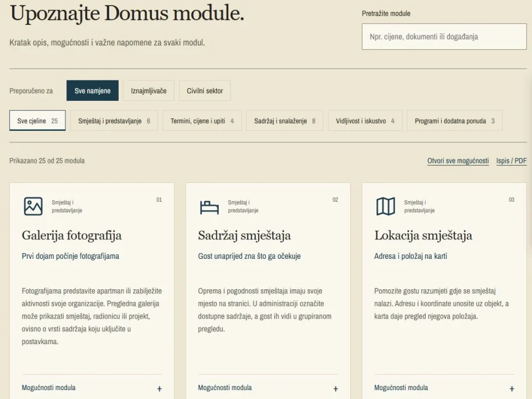Expand Mogućnosti modula plus for Galerija fotografija
532x399 pixels.
click(x=159, y=389)
